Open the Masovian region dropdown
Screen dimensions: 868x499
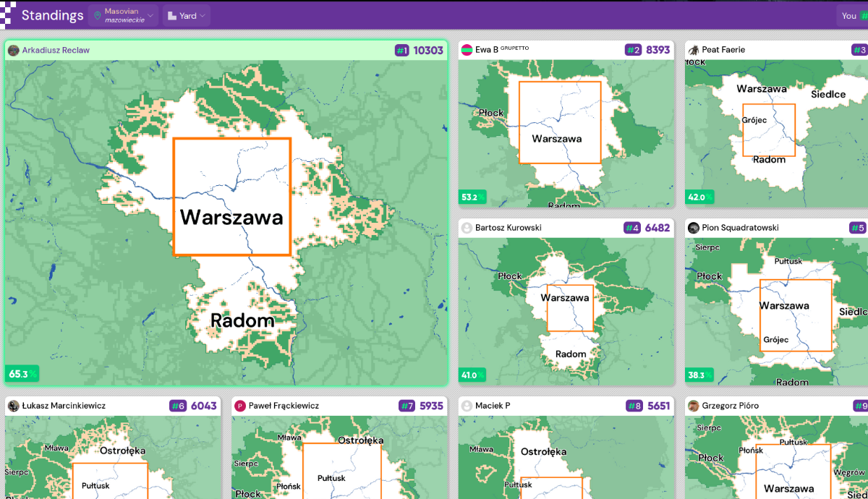(x=123, y=15)
